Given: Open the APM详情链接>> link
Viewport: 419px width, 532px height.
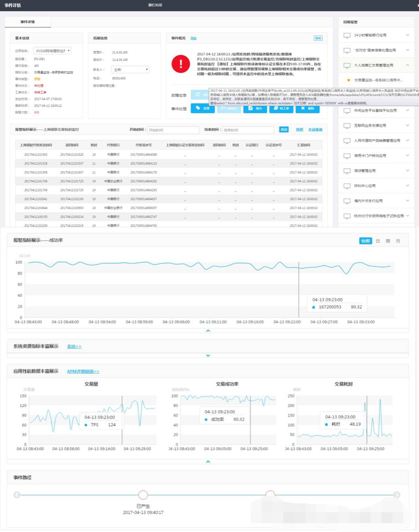Looking at the screenshot, I should pyautogui.click(x=83, y=371).
